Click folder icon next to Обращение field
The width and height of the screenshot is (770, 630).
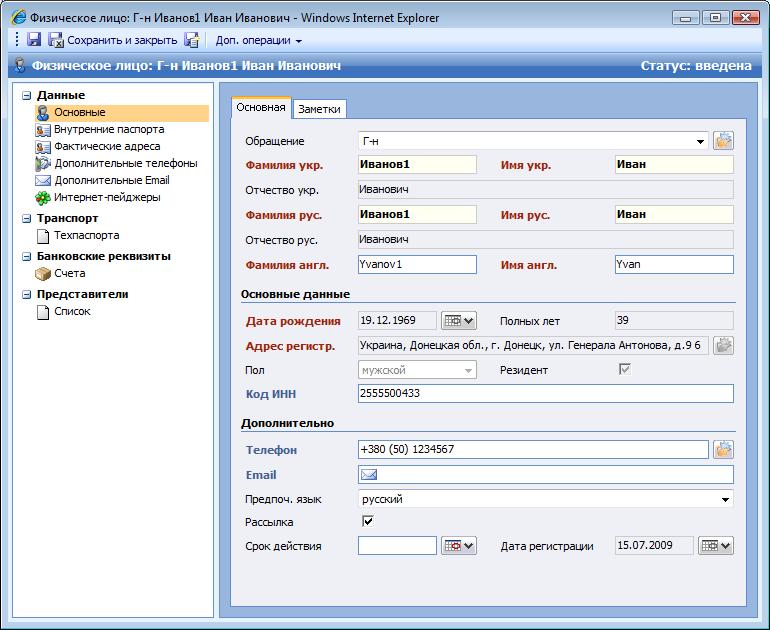[723, 141]
